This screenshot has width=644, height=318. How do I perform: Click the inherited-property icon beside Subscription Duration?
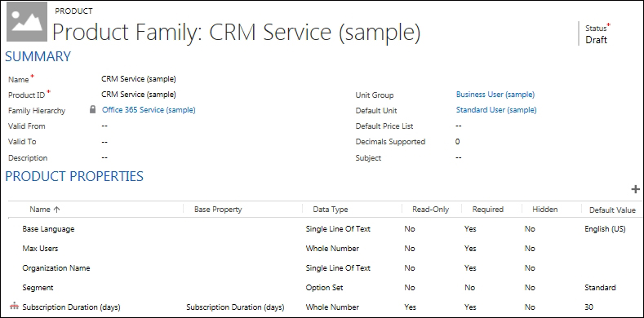(15, 307)
